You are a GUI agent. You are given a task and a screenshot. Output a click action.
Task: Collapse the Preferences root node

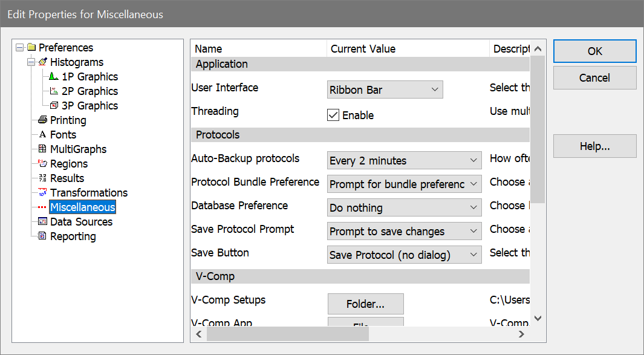[x=19, y=48]
